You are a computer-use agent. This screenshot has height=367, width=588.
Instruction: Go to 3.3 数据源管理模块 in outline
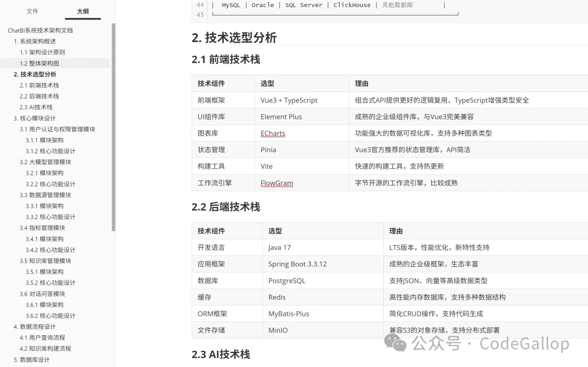click(45, 195)
